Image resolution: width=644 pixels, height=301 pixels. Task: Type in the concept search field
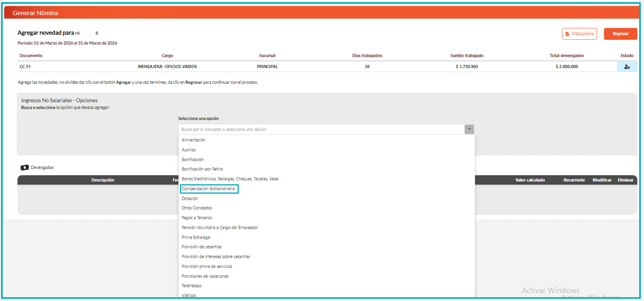[x=321, y=129]
